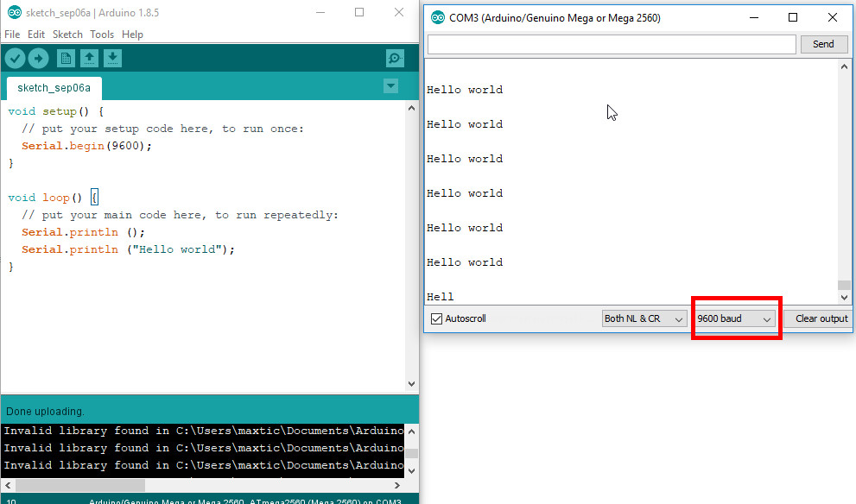Close the COM3 serial monitor window
856x504 pixels.
833,17
